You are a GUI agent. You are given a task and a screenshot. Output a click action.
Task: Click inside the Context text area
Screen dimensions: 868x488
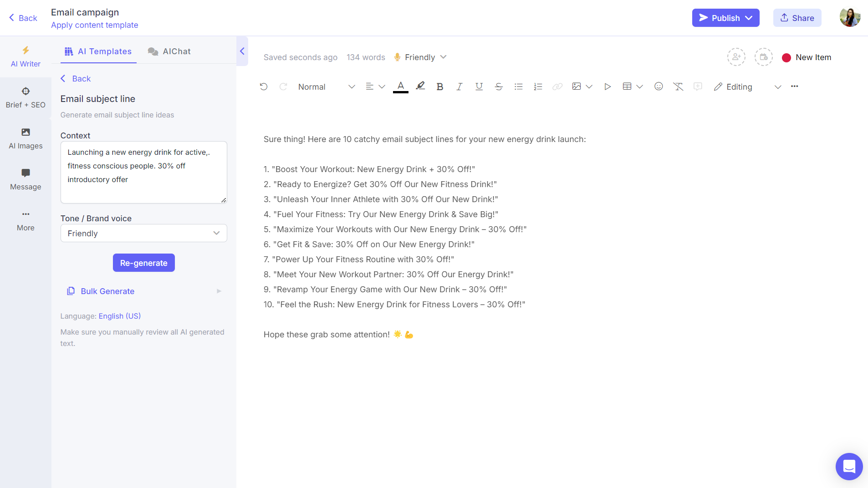tap(143, 172)
